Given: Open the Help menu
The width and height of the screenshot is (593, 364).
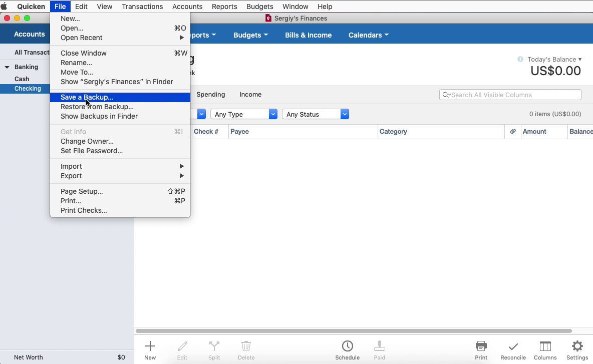Looking at the screenshot, I should click(325, 7).
